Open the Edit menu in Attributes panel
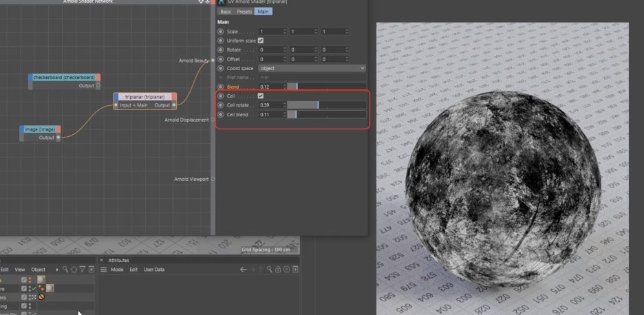This screenshot has width=644, height=315. [x=133, y=270]
